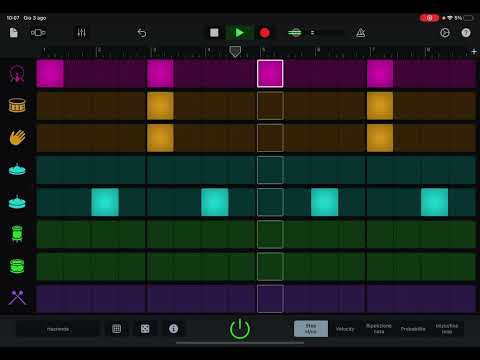
Task: Open the patterns grid icon
Action: (117, 329)
